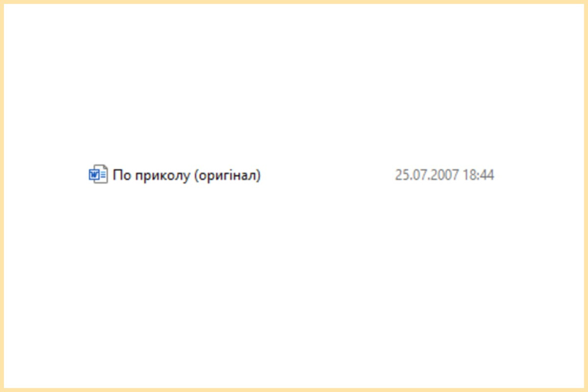Viewport: 588px width, 392px height.
Task: Click the page lines on the Word icon
Action: click(103, 175)
